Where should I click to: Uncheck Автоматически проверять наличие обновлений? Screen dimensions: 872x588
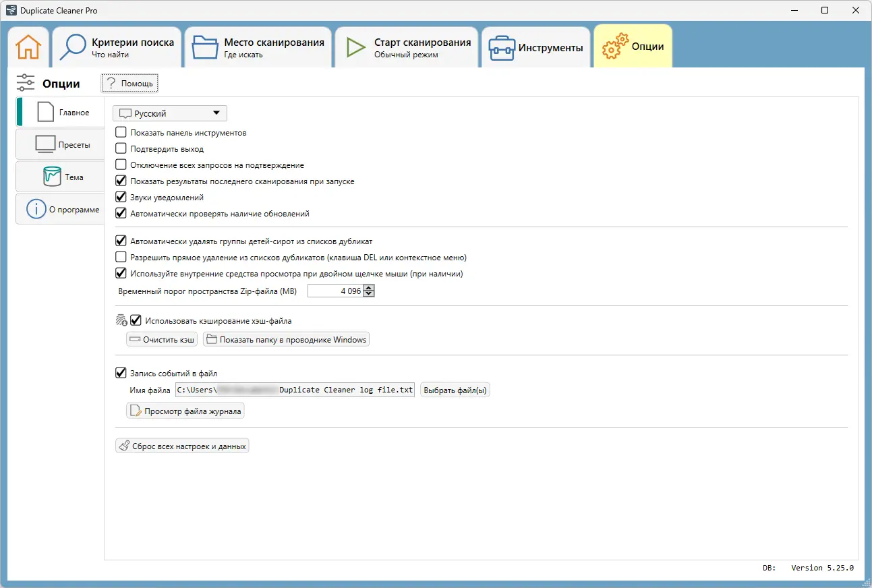(x=121, y=213)
